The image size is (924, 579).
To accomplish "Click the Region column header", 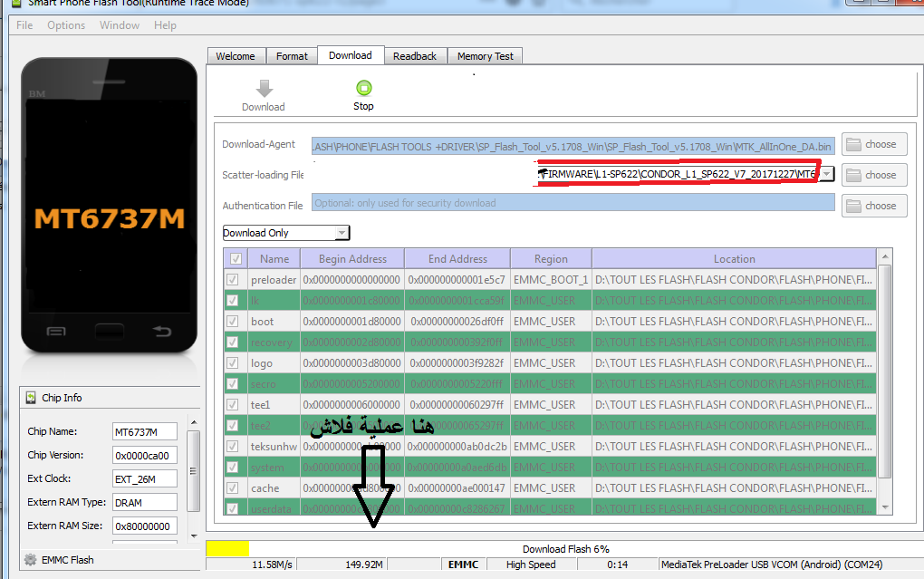I will tap(551, 259).
